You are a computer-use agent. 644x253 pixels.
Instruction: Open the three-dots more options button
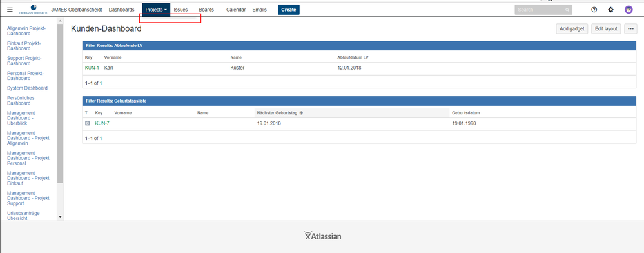(631, 29)
